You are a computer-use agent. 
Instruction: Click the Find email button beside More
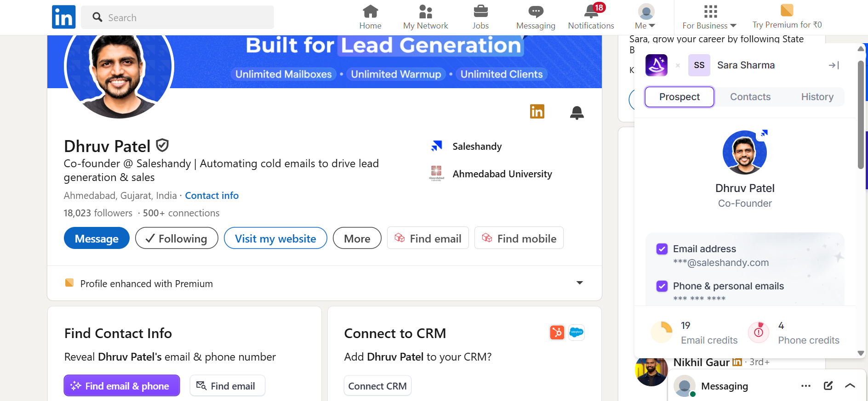pos(428,238)
